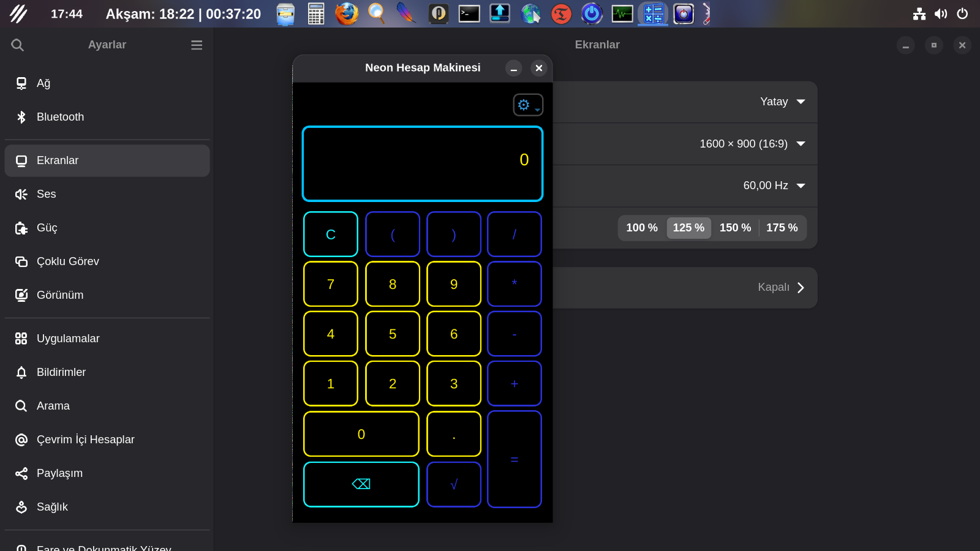Open the 1600 × 900 resolution dropdown
The width and height of the screenshot is (980, 551).
click(752, 144)
